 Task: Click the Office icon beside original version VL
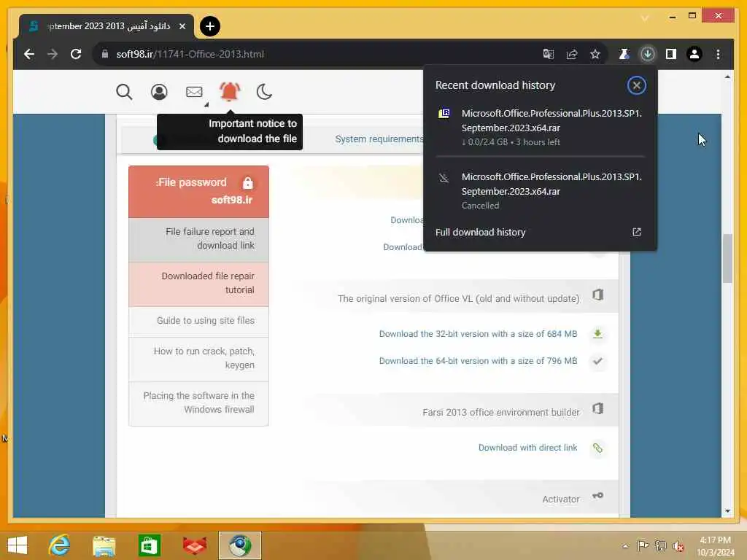[598, 295]
